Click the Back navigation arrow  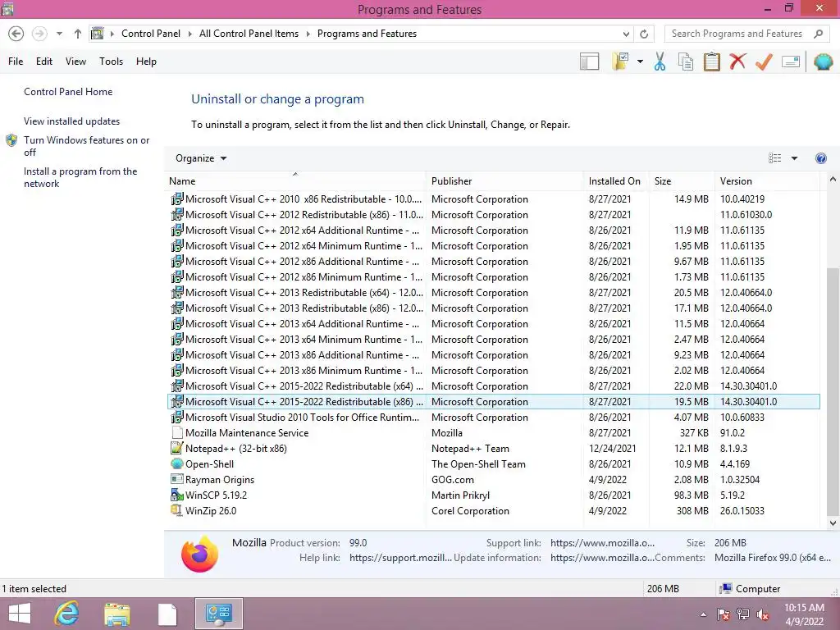(x=16, y=34)
